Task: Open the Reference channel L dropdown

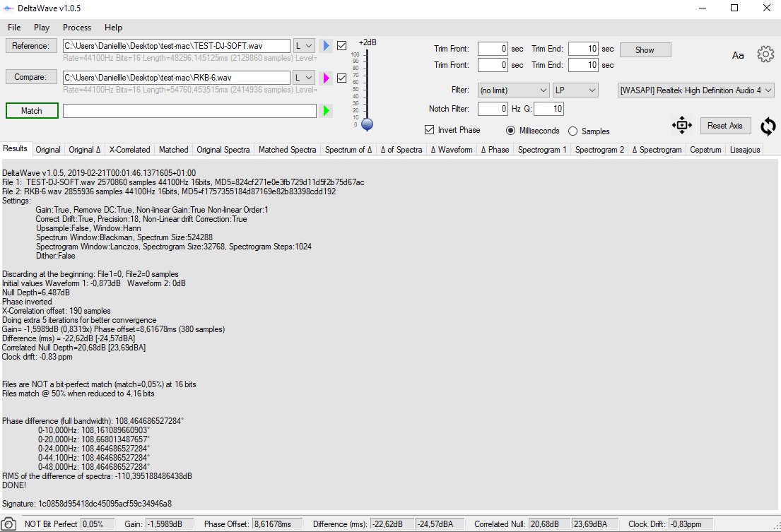Action: pos(303,46)
